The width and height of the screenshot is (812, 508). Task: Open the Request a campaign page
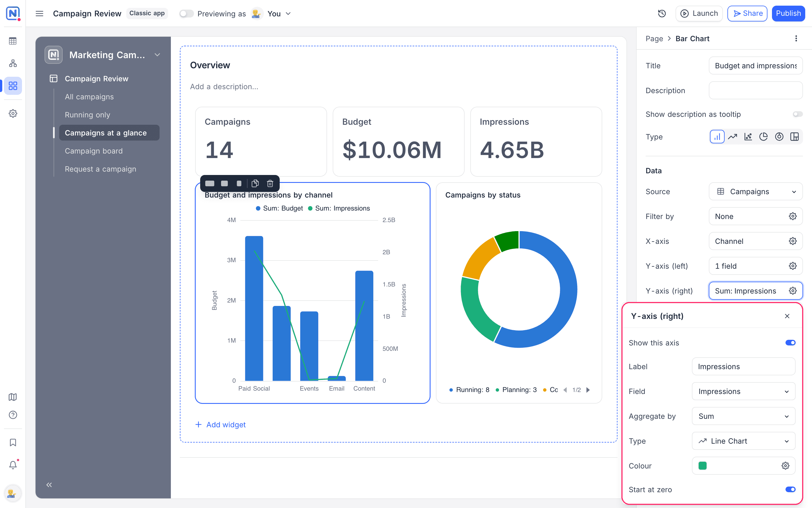coord(100,169)
